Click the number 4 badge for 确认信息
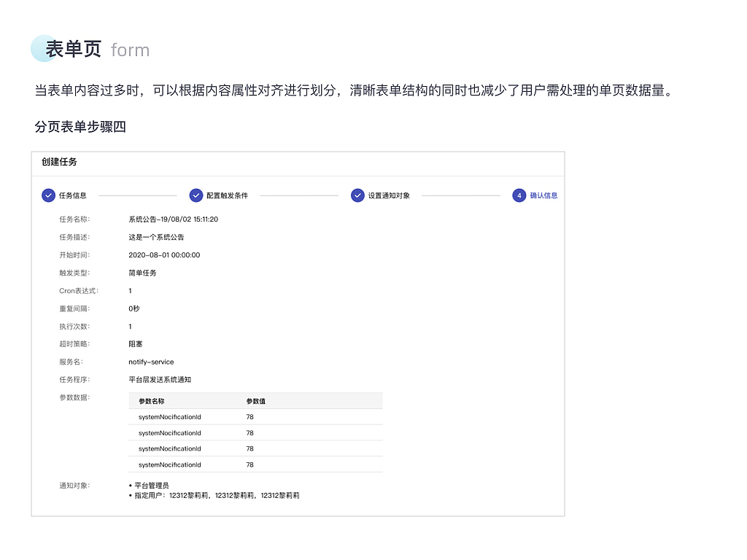The height and width of the screenshot is (560, 747). point(519,195)
